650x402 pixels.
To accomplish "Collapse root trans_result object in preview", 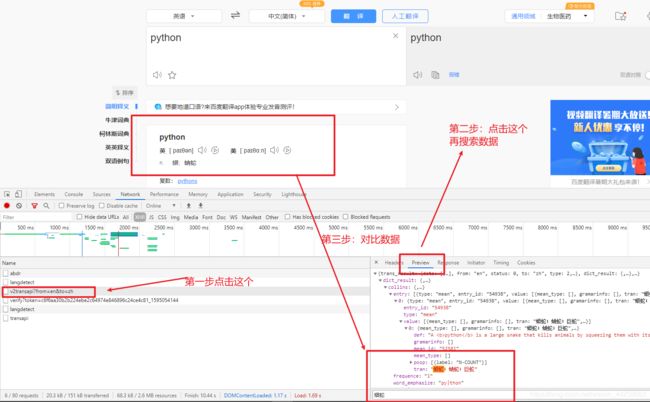I will (375, 274).
